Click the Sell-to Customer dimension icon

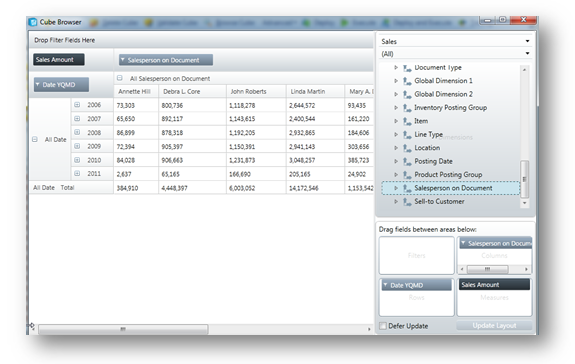407,202
